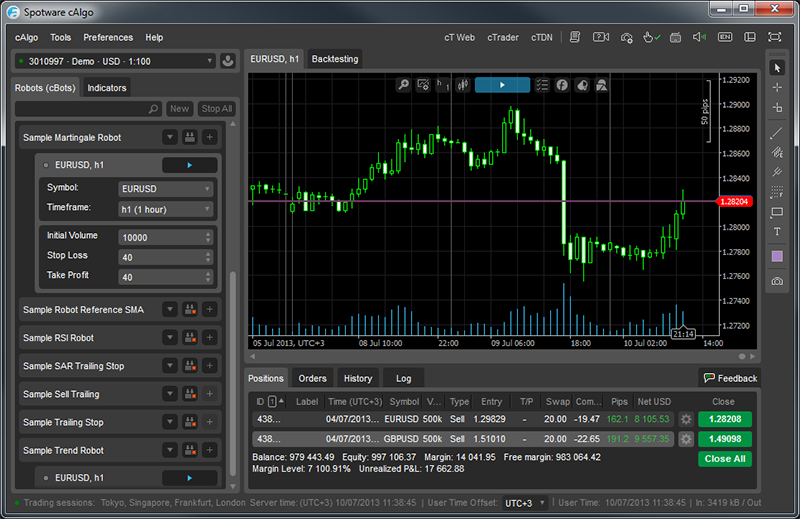The width and height of the screenshot is (800, 519).
Task: Open the calendar icon in top bar
Action: tap(675, 37)
